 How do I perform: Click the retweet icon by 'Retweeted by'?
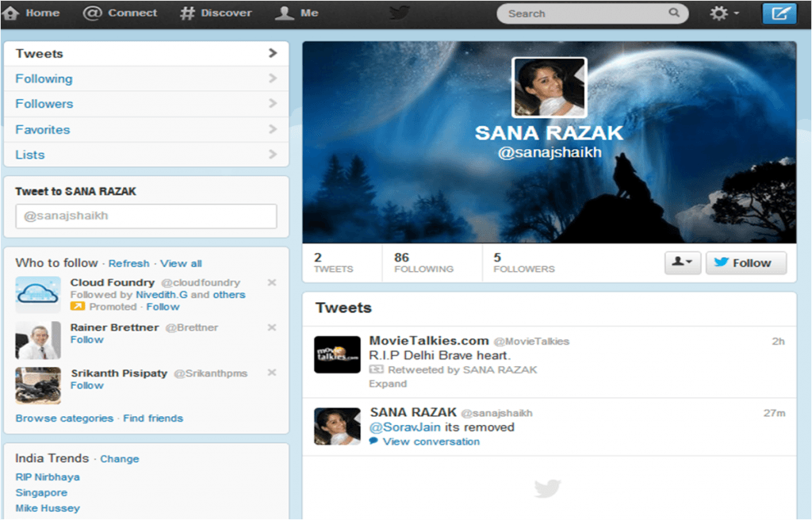[x=377, y=369]
